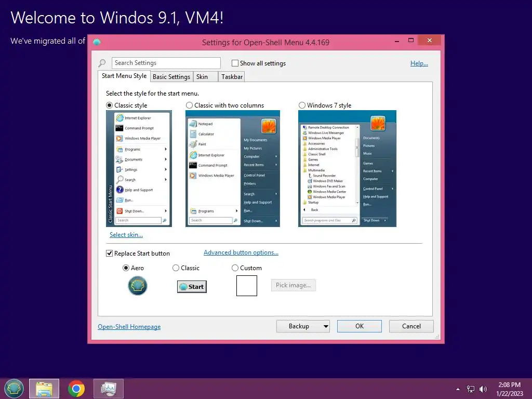Screen dimensions: 532x399
Task: Open the Taskbar tab
Action: pos(232,77)
